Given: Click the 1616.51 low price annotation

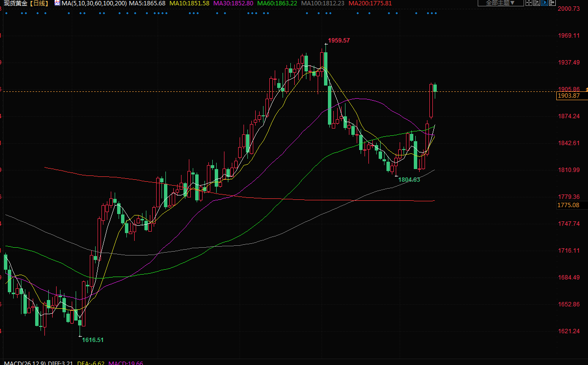Looking at the screenshot, I should pyautogui.click(x=93, y=340).
